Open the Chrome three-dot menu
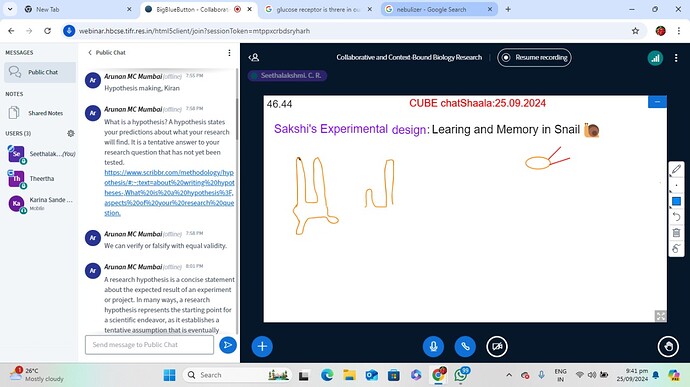The image size is (690, 387). tap(678, 31)
